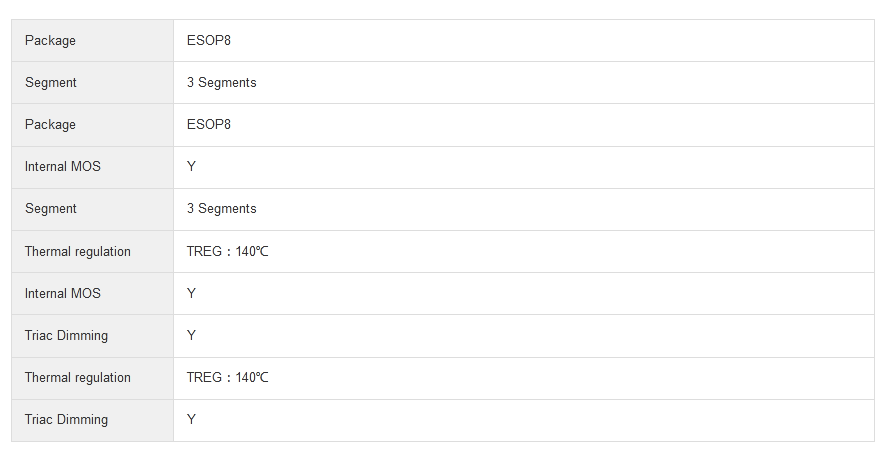Click the second Thermal regulation label
Screen dimensions: 885x450
78,378
